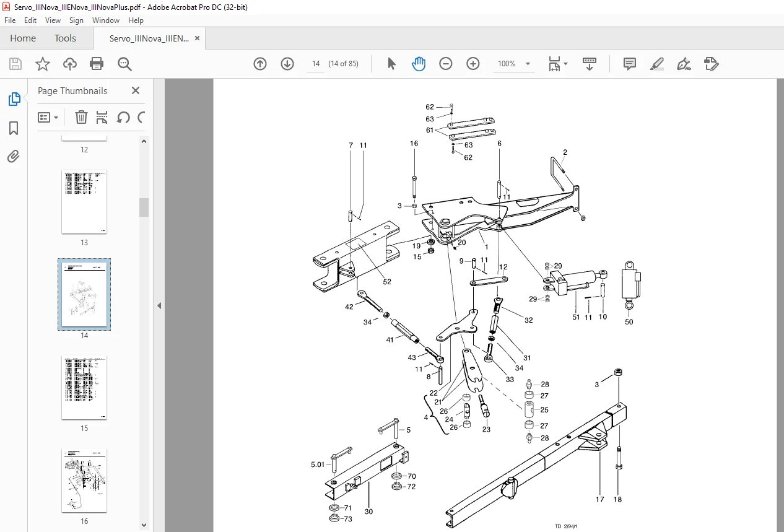The height and width of the screenshot is (532, 784).
Task: Open the Window menu
Action: pyautogui.click(x=106, y=20)
